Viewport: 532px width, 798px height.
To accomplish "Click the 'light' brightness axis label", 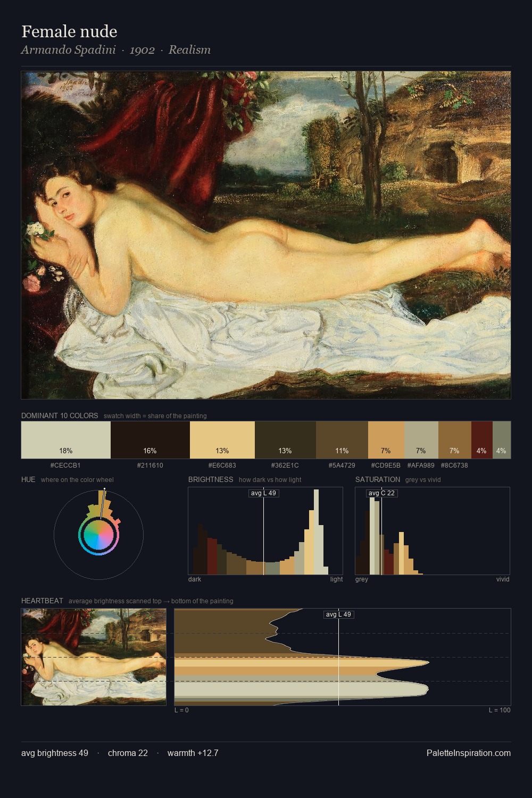I will coord(336,579).
